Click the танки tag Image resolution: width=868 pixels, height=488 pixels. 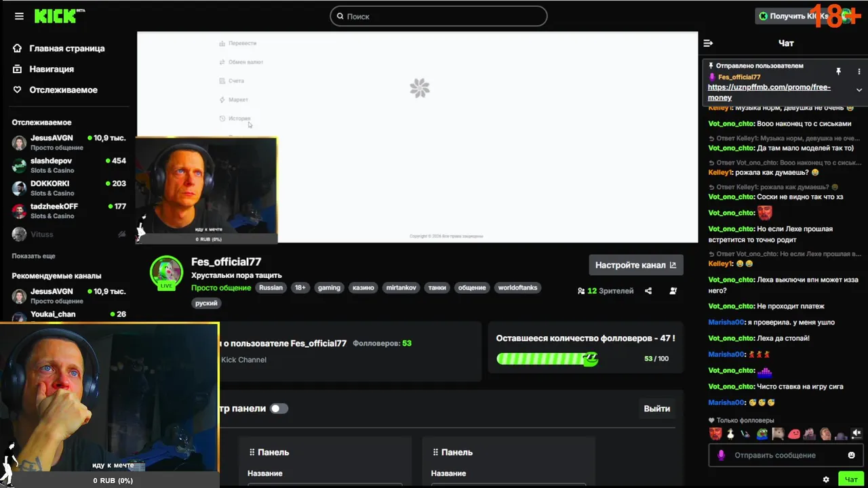tap(437, 287)
